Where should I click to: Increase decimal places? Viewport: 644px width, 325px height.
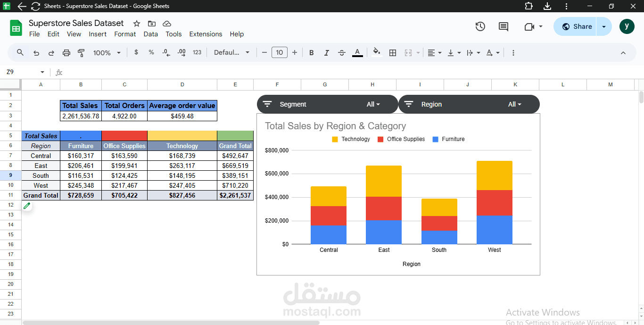pyautogui.click(x=182, y=52)
